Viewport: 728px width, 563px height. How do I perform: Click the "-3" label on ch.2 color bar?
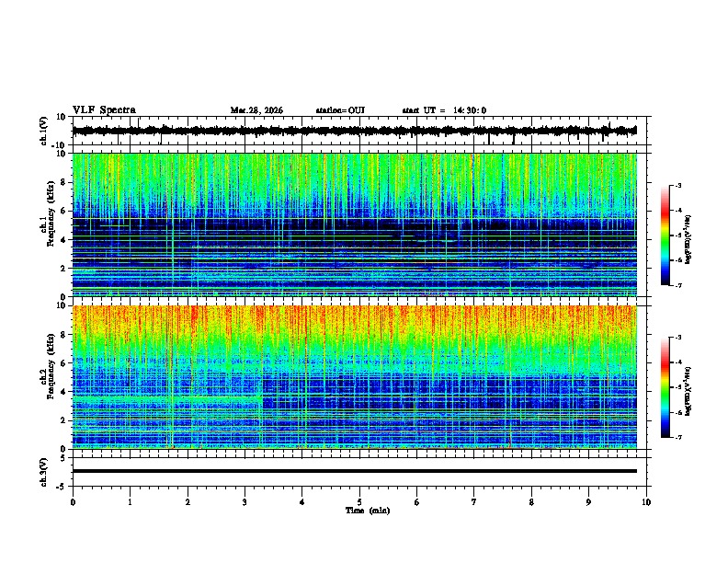pos(678,338)
